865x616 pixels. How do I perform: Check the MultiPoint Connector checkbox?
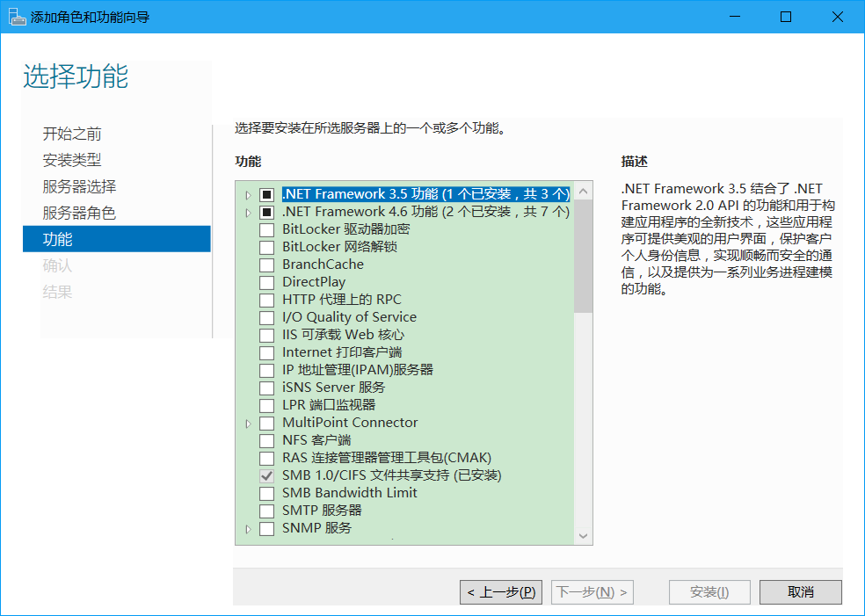pos(267,423)
